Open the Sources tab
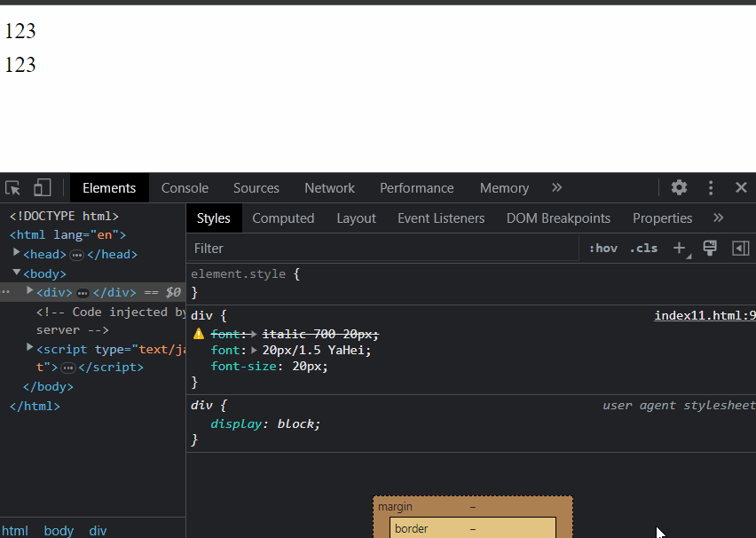This screenshot has width=756, height=538. pyautogui.click(x=256, y=187)
